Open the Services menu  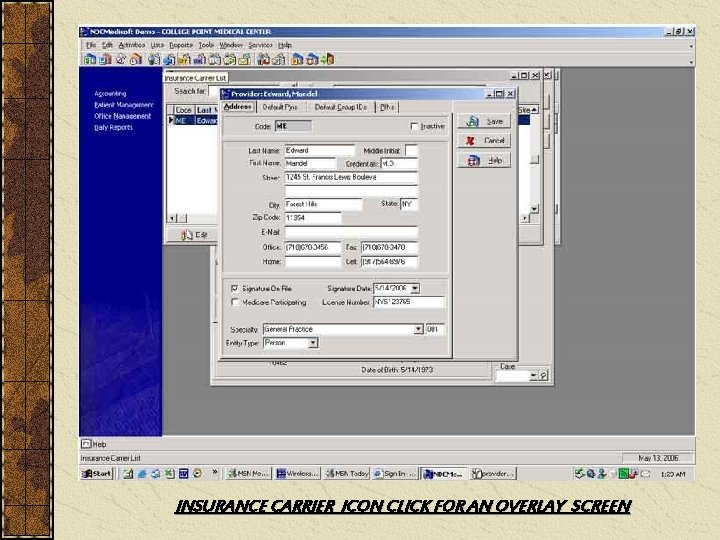pyautogui.click(x=260, y=45)
